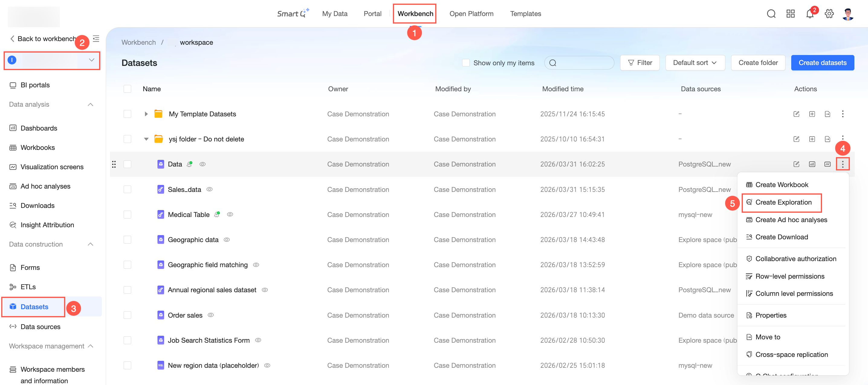Click eye icon next to Geographic data
Viewport: 868px width, 385px height.
pos(227,239)
